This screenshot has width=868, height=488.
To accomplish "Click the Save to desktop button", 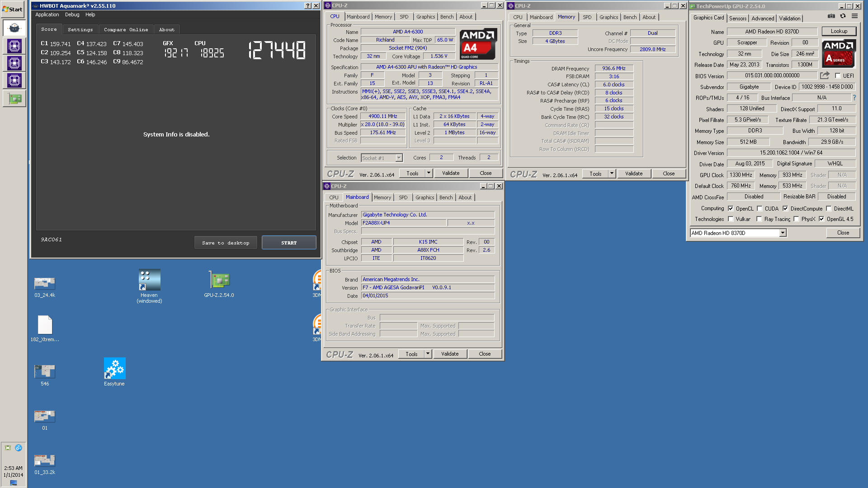I will [226, 243].
